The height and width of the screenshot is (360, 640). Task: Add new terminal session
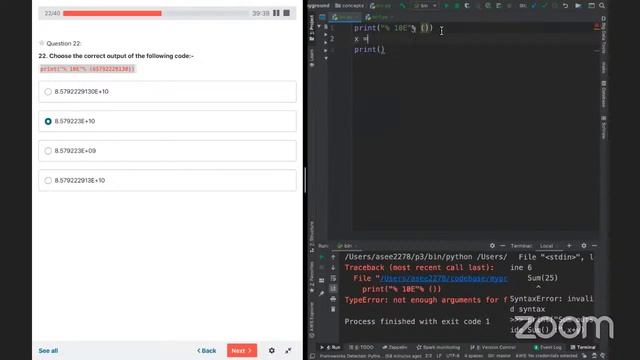(x=569, y=246)
